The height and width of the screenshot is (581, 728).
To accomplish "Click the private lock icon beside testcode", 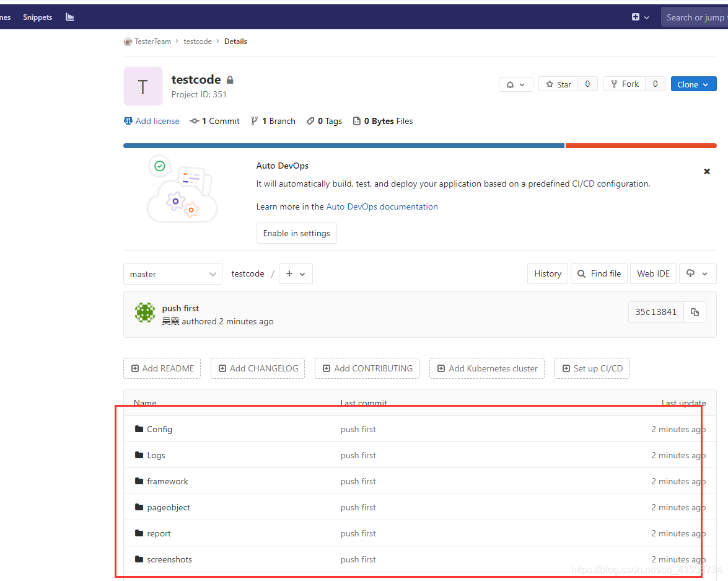I will point(230,80).
